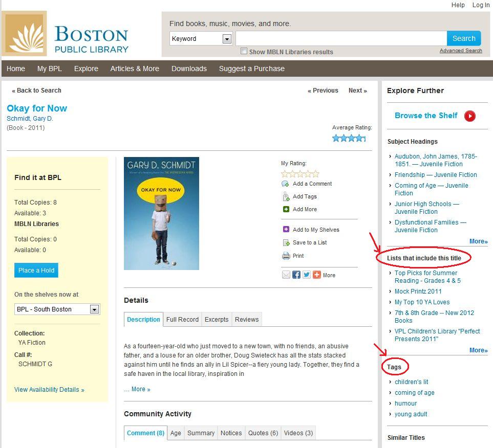This screenshot has width=493, height=448.
Task: Expand the full description with More »
Action: click(x=141, y=389)
